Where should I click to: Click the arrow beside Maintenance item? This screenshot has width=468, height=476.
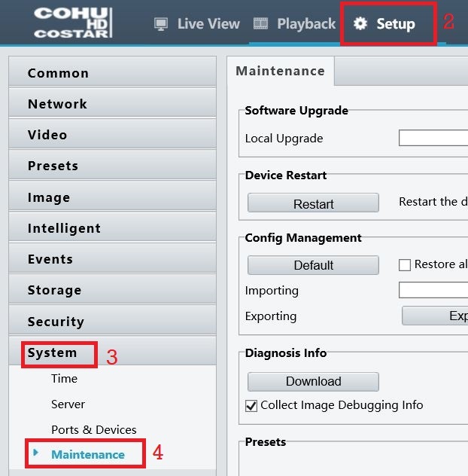[36, 453]
